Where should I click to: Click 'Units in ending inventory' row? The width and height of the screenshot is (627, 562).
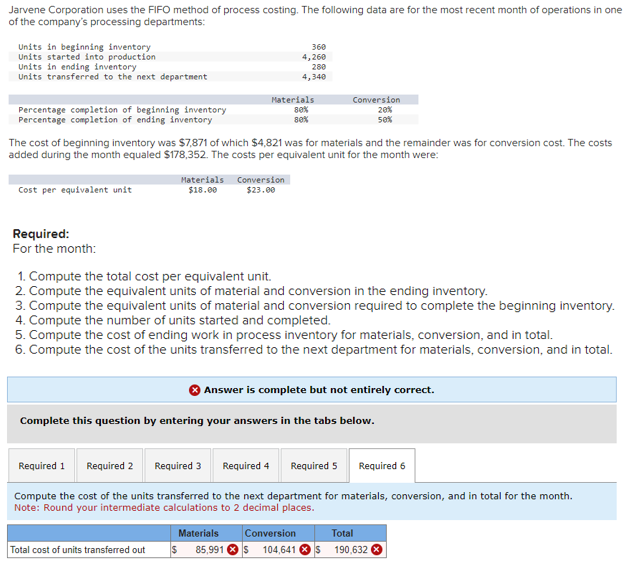coord(172,67)
